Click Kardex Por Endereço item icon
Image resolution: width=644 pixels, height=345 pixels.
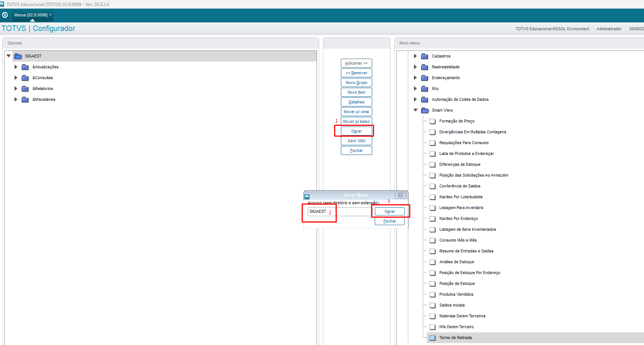tap(432, 218)
